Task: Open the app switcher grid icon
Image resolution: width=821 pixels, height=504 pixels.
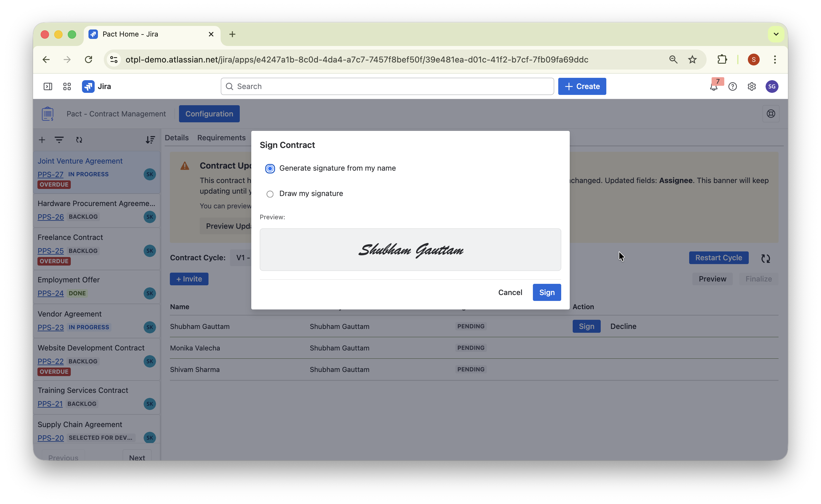Action: point(67,87)
